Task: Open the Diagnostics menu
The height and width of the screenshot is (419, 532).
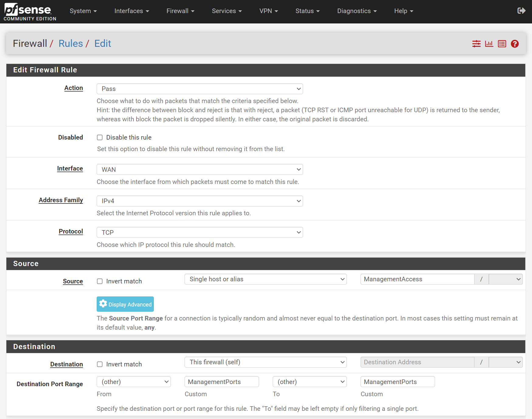Action: (x=357, y=11)
